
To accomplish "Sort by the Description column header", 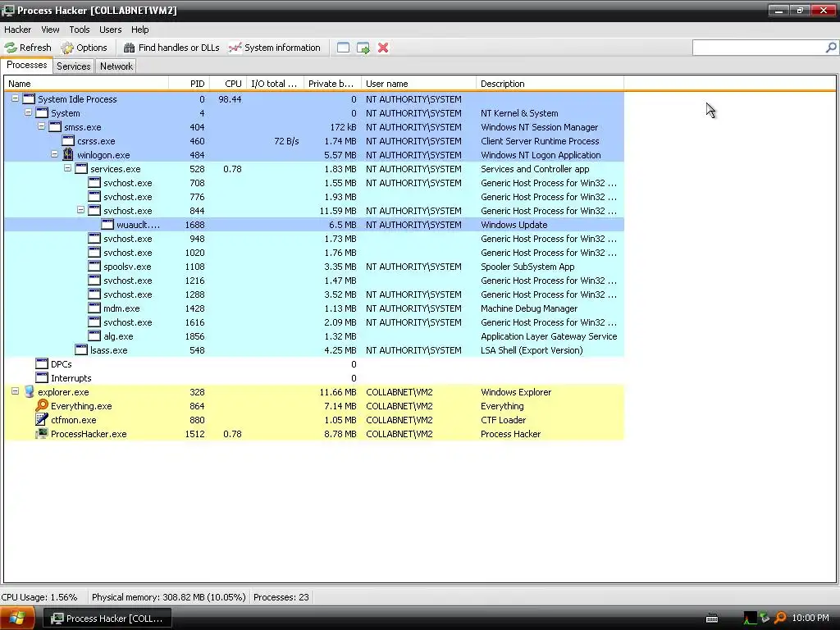I will click(550, 84).
